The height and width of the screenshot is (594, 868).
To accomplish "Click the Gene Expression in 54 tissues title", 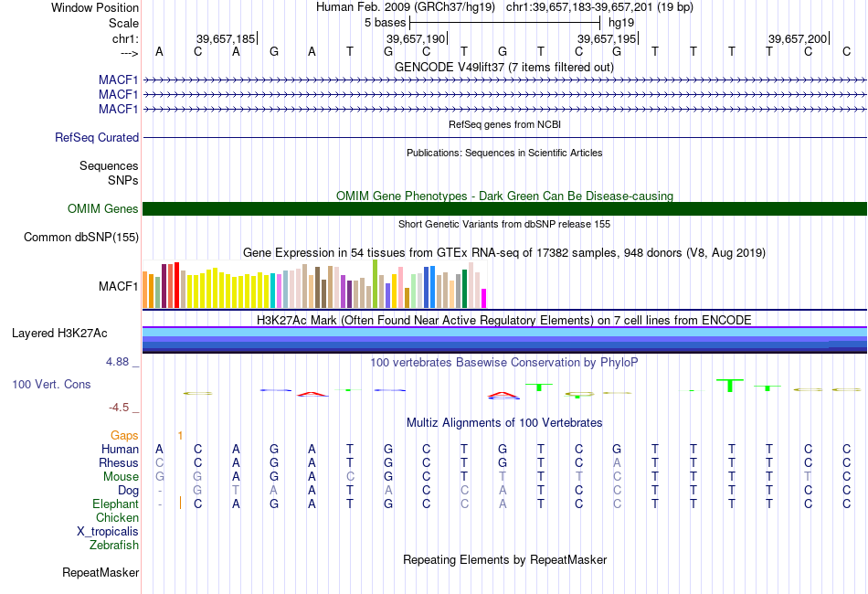I will click(x=504, y=253).
